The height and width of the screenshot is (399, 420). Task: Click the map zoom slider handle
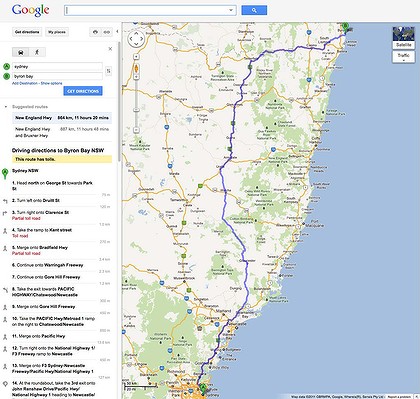point(136,110)
